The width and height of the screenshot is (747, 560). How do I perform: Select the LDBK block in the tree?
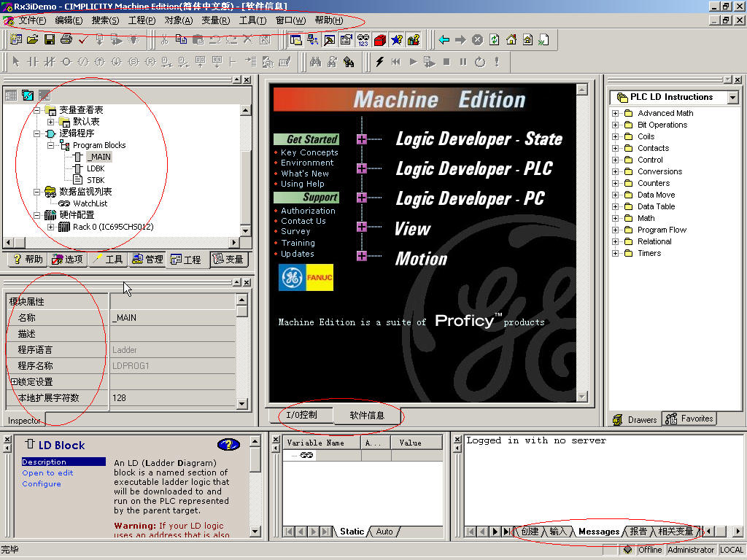click(x=96, y=168)
